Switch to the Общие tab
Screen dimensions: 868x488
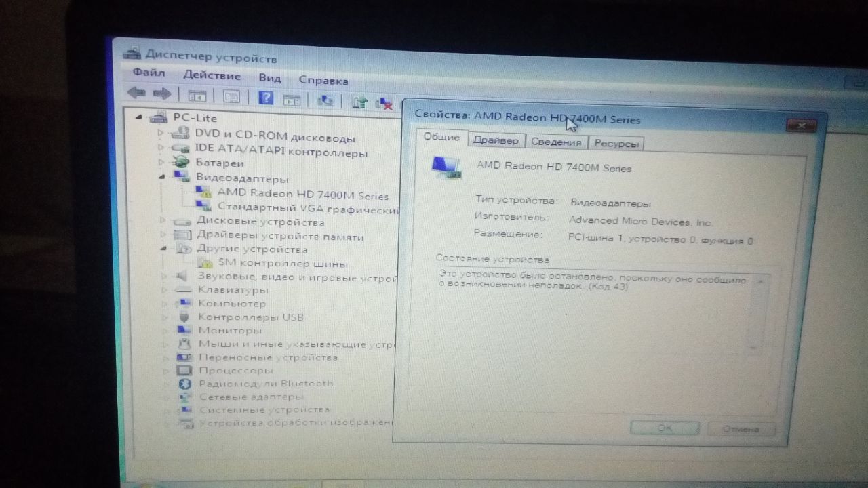(441, 137)
